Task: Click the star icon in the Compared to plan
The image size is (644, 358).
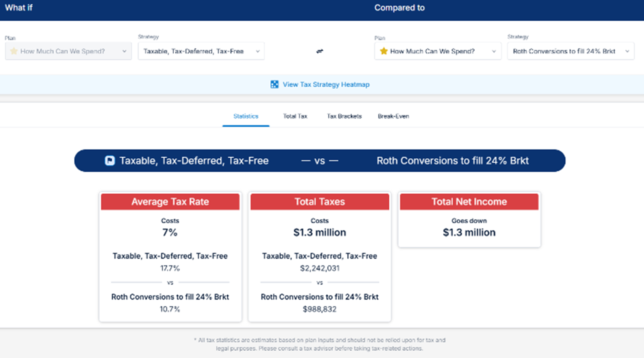Action: [384, 51]
